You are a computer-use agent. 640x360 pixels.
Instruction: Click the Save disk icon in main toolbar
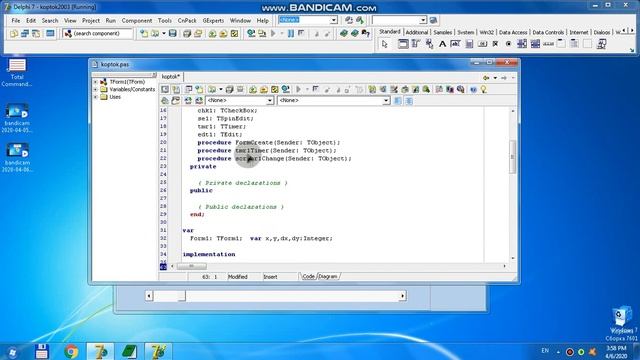pyautogui.click(x=173, y=33)
